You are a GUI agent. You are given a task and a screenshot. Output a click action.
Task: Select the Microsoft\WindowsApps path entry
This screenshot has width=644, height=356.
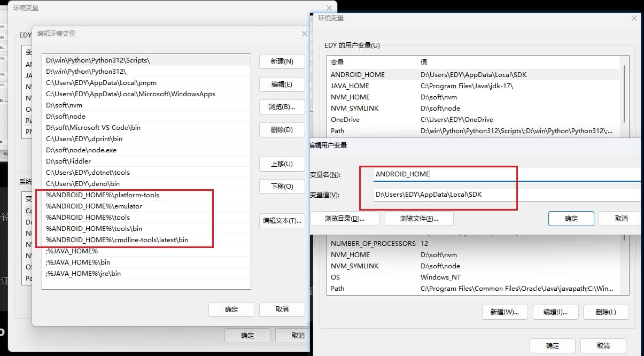pos(146,94)
